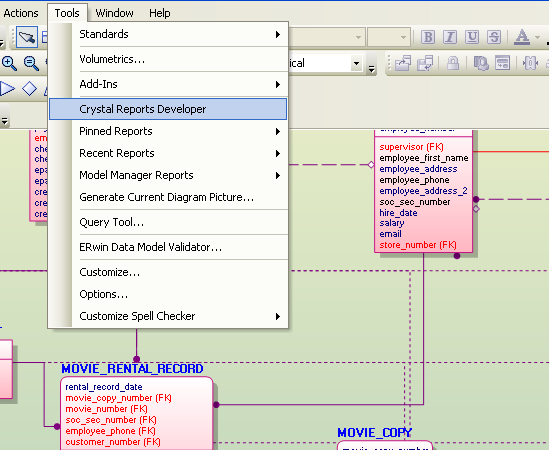Toggle Strikethrough text formatting
This screenshot has width=549, height=450.
click(494, 37)
